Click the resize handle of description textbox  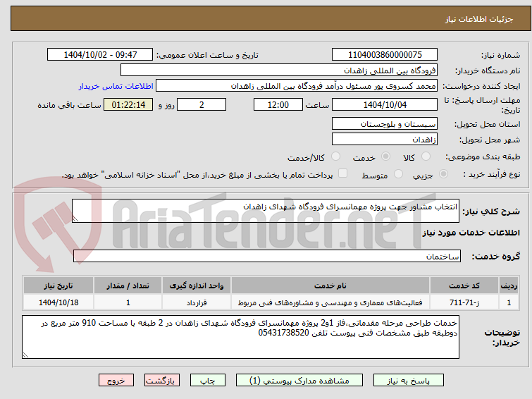pos(75,219)
